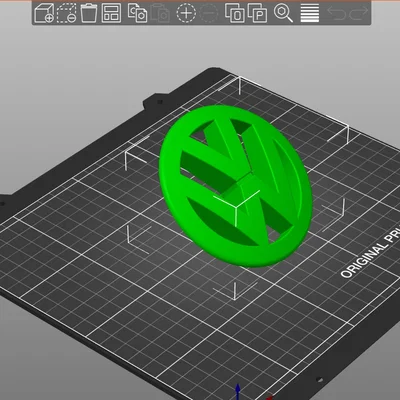
Task: Click the Undo arrow icon
Action: pyautogui.click(x=336, y=12)
